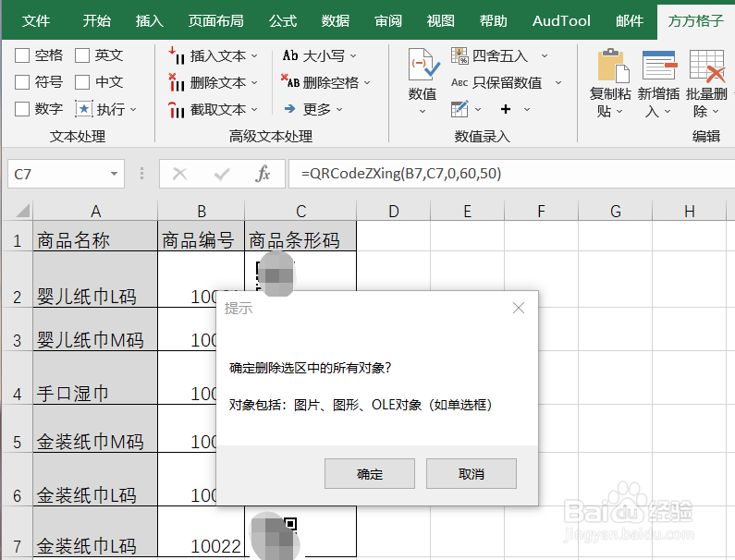Confirm deletion with 确定 button
735x560 pixels.
[x=370, y=474]
